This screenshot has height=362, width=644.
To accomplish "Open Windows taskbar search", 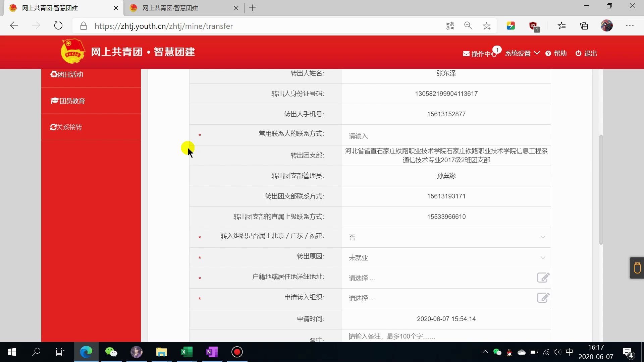I will tap(36, 352).
